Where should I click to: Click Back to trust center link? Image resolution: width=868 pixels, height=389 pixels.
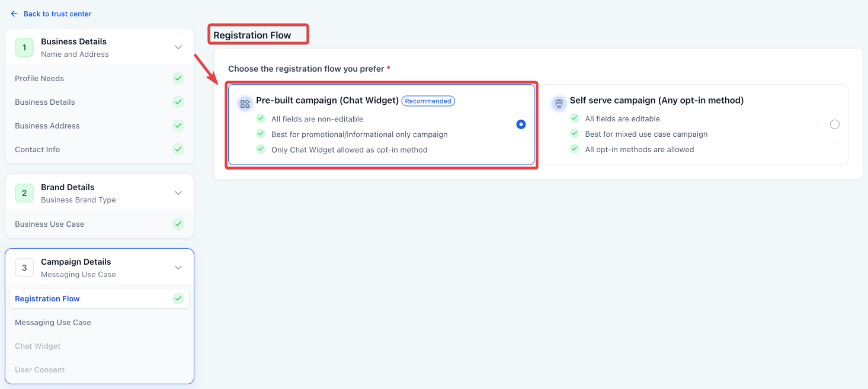pos(57,14)
